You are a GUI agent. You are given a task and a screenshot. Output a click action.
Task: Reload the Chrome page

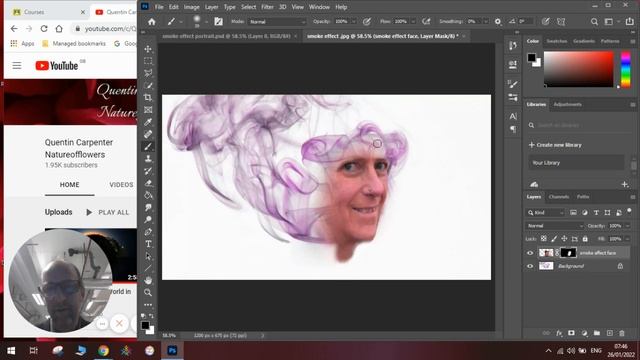pyautogui.click(x=44, y=29)
